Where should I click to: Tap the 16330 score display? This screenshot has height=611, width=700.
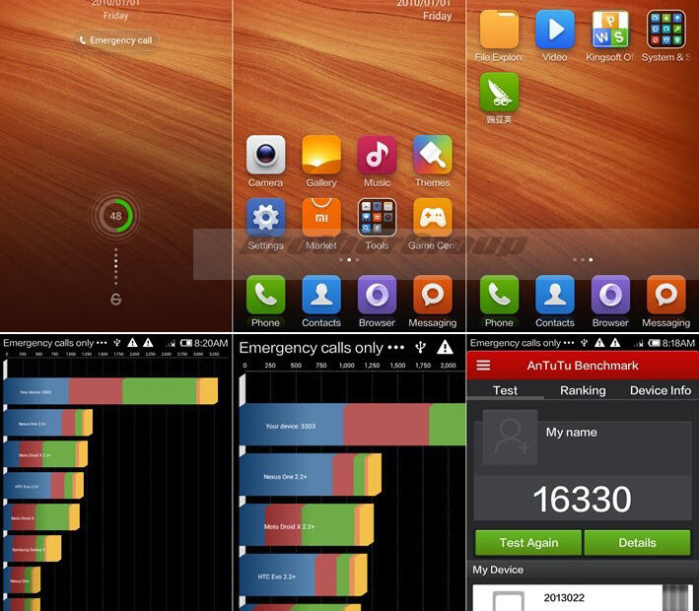582,499
